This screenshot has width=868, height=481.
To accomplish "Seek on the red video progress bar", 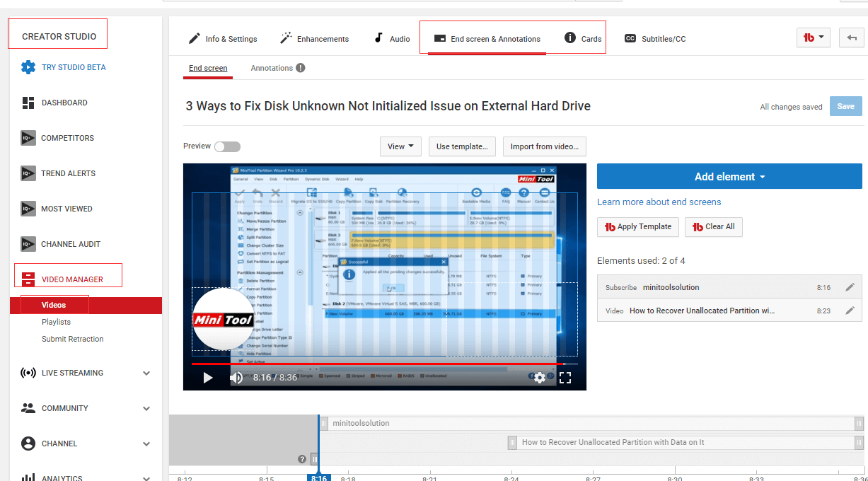I will [384, 364].
